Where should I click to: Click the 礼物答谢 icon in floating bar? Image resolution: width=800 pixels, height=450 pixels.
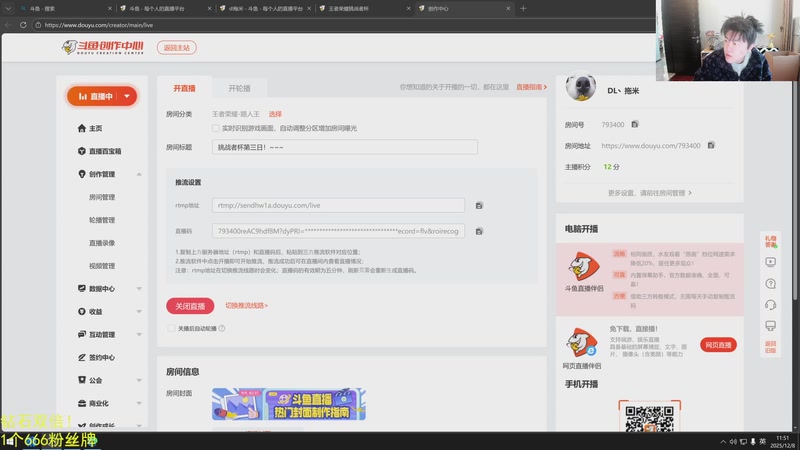tap(770, 241)
